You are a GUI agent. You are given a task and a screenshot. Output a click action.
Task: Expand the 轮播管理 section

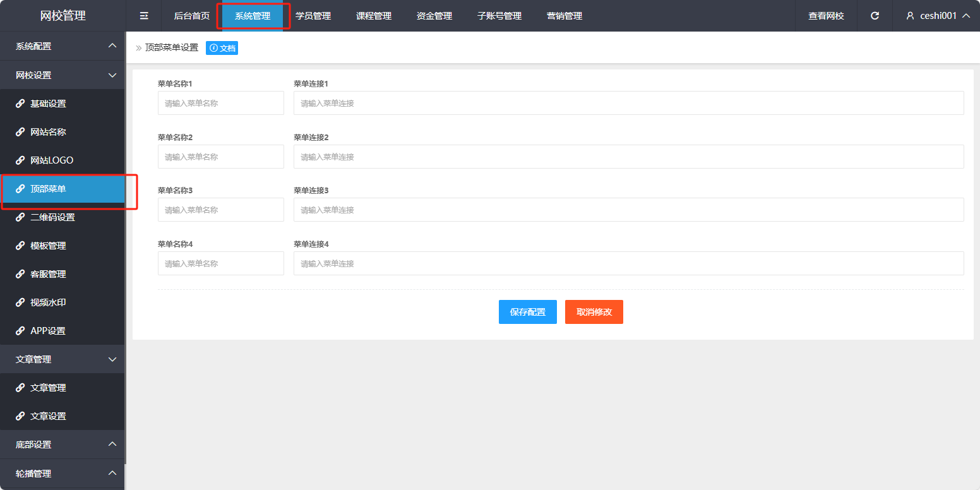[x=63, y=474]
